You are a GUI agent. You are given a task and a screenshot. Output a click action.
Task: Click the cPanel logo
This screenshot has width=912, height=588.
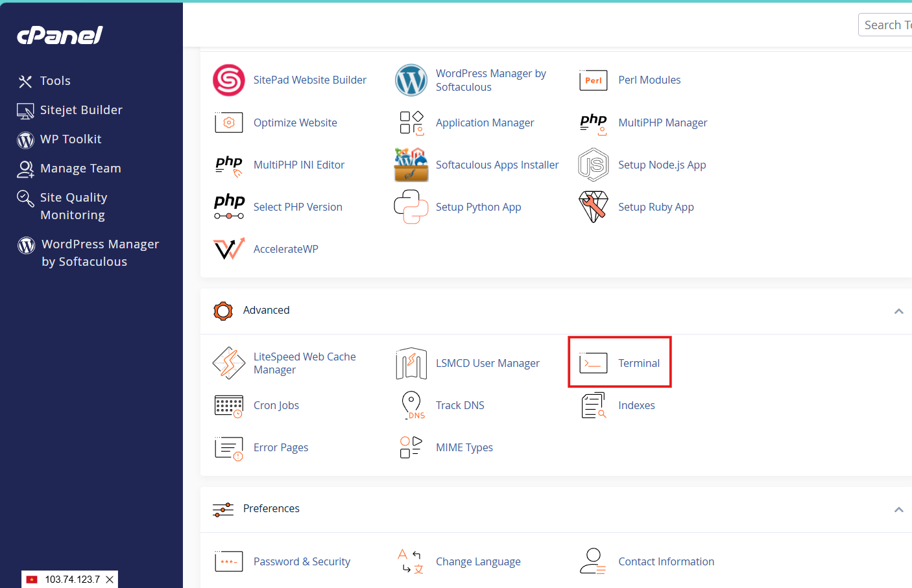(60, 35)
